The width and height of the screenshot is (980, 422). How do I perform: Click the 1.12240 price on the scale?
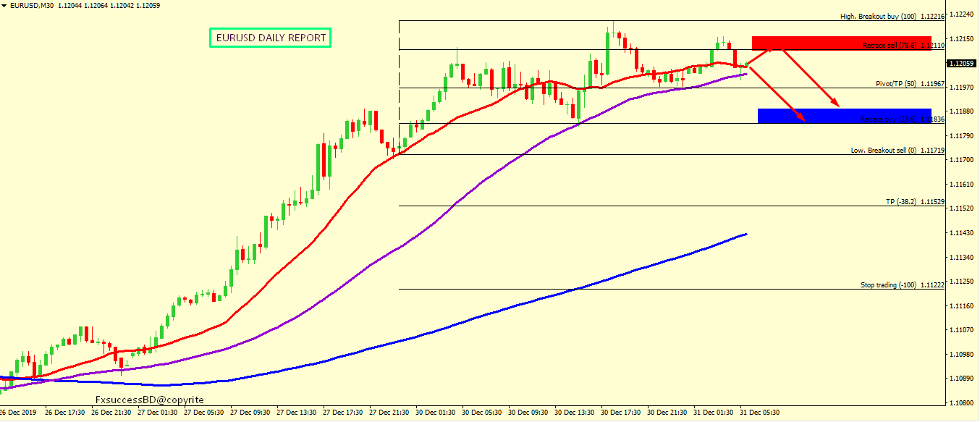coord(963,14)
